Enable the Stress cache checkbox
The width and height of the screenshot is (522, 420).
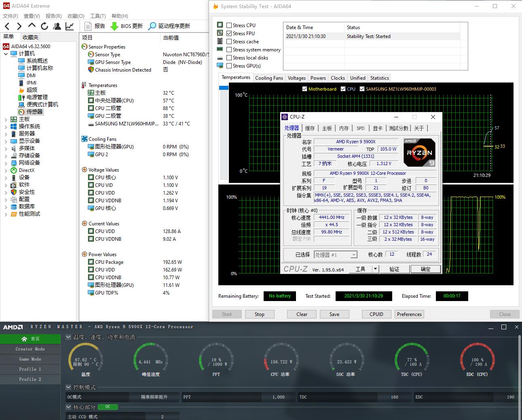coord(229,41)
